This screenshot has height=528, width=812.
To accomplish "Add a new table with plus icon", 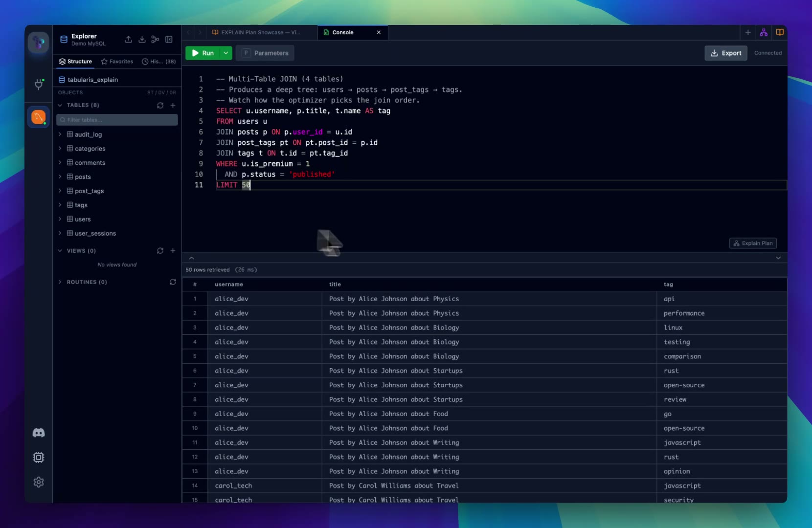I will 173,106.
